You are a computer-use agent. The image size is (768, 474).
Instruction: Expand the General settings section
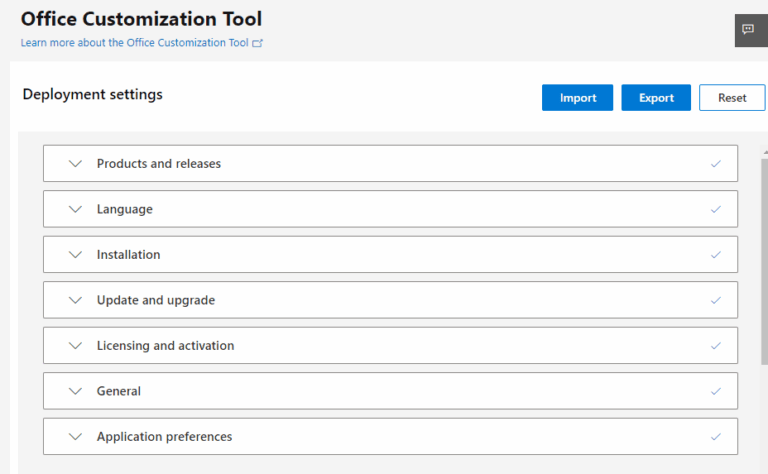118,391
